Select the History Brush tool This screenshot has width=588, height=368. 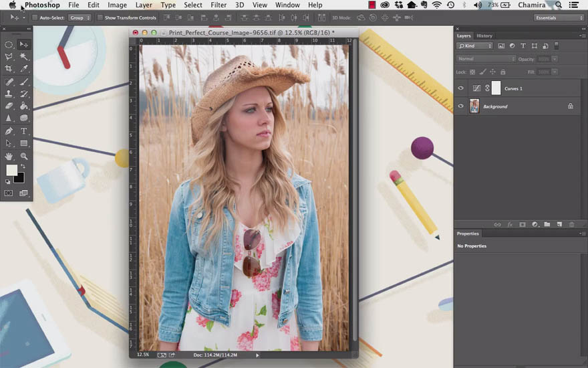pos(23,94)
